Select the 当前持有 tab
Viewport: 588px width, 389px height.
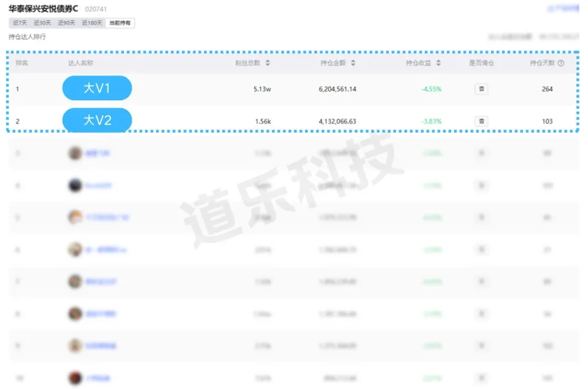coord(120,23)
